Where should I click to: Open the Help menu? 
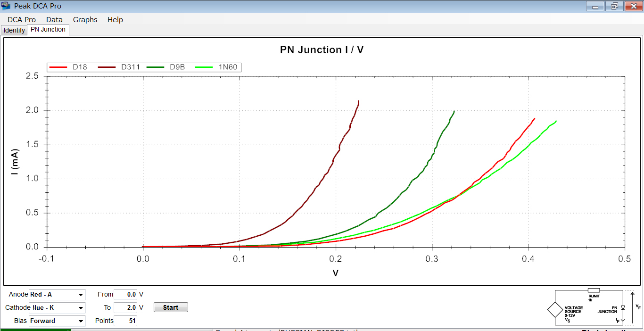pyautogui.click(x=115, y=19)
